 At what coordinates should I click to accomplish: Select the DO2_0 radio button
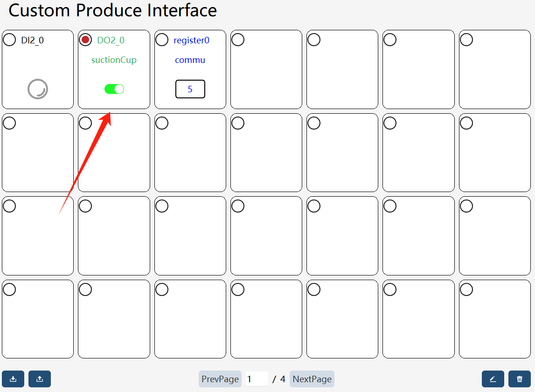[85, 40]
